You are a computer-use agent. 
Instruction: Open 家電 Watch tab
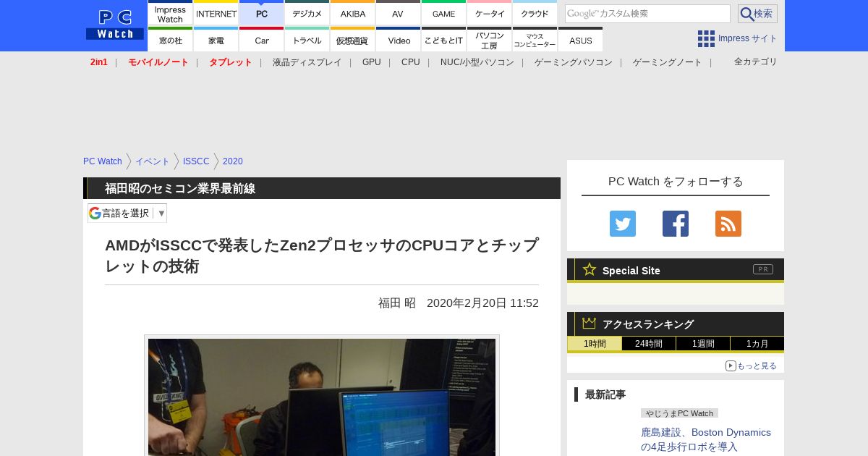pyautogui.click(x=216, y=40)
